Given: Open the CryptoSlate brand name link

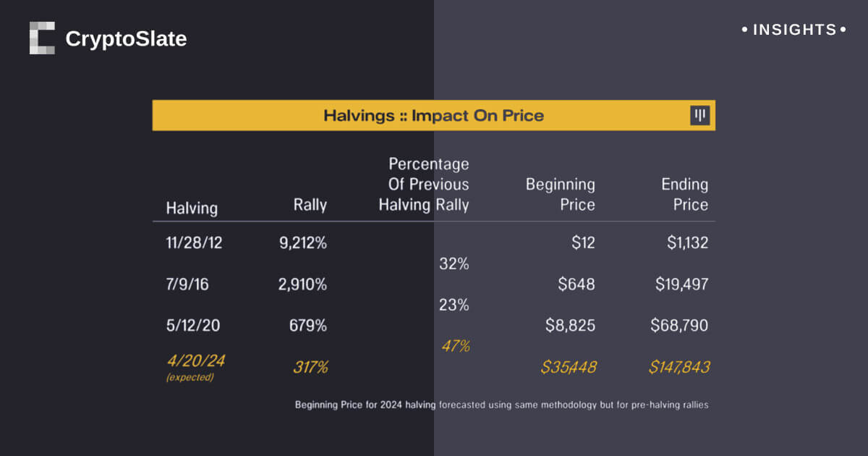Looking at the screenshot, I should (x=126, y=38).
